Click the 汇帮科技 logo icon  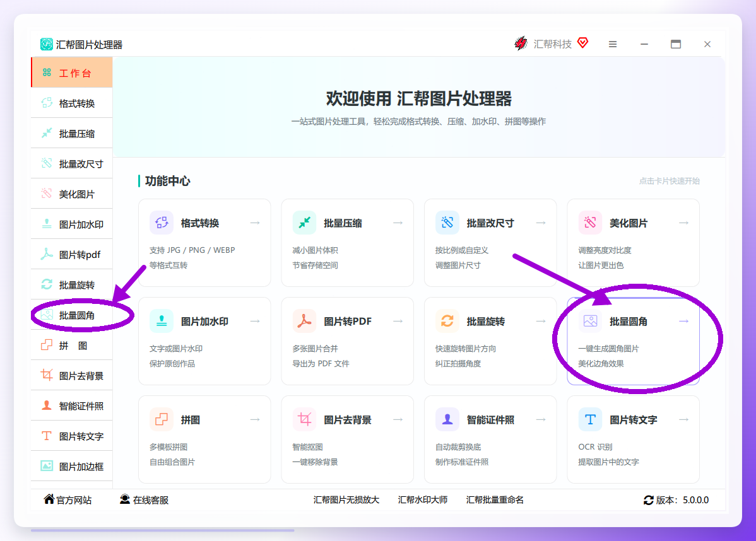click(x=521, y=44)
